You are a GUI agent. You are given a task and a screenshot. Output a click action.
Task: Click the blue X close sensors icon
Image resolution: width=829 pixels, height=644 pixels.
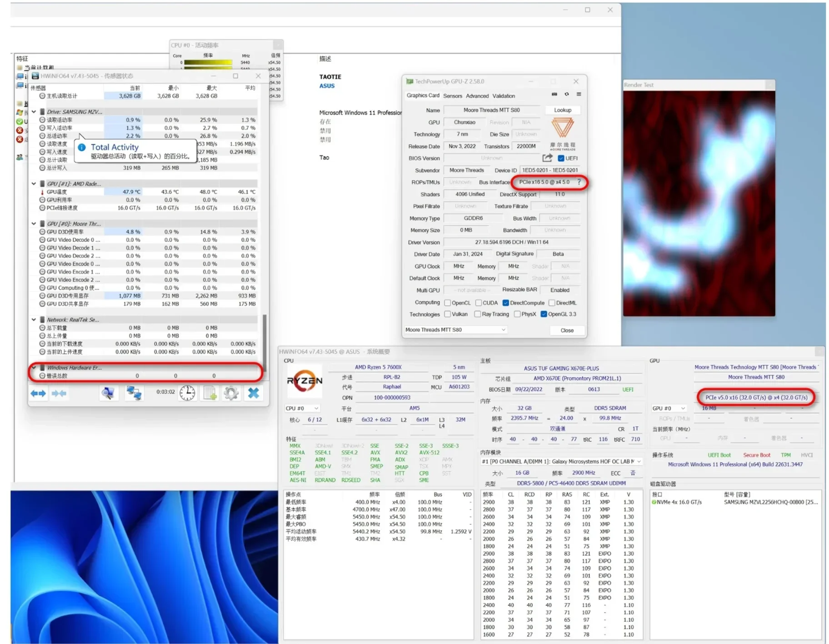tap(253, 393)
